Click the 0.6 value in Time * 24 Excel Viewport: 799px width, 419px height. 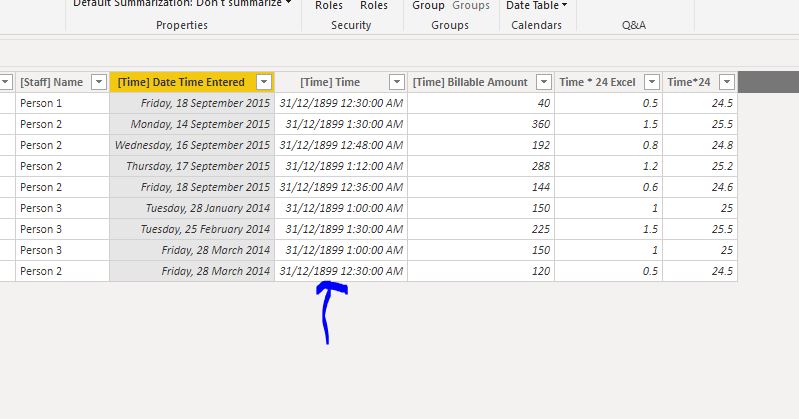pos(608,187)
